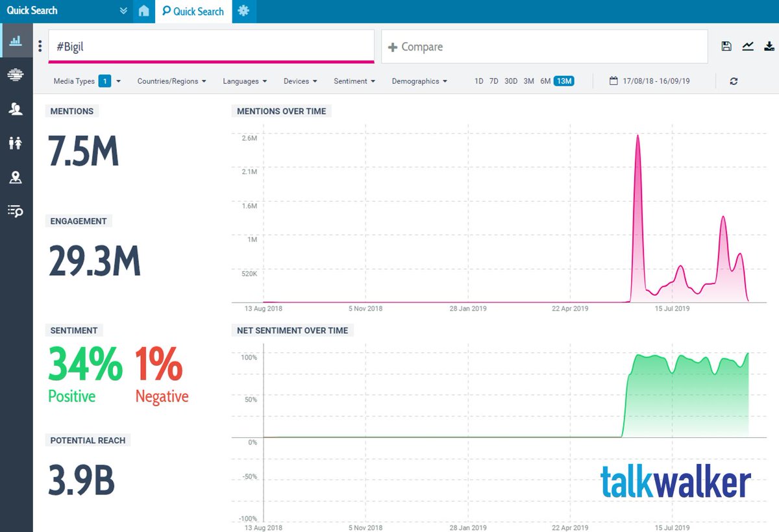
Task: Open the analytics bar chart sidebar icon
Action: pos(16,41)
